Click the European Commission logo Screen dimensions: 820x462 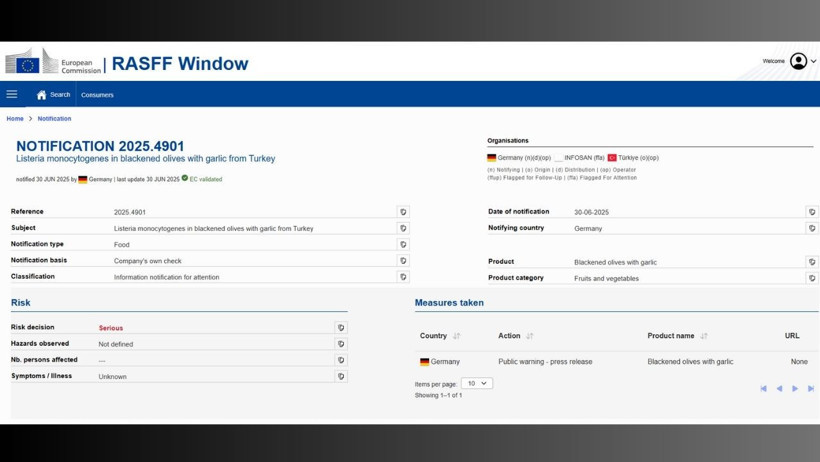pyautogui.click(x=53, y=62)
